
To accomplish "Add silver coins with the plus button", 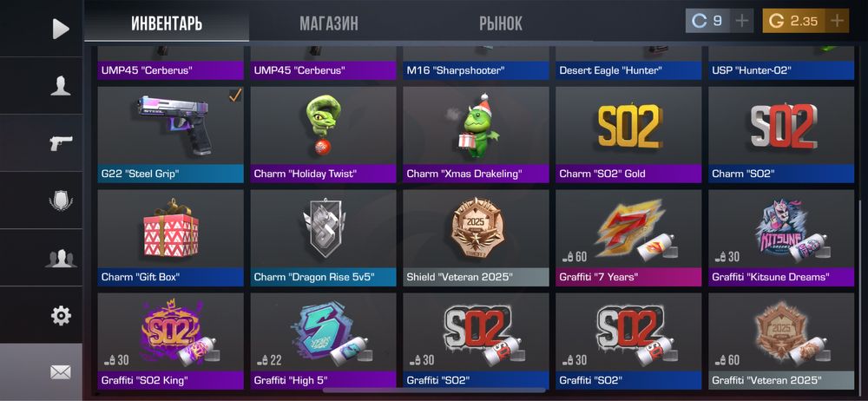I will (x=742, y=21).
